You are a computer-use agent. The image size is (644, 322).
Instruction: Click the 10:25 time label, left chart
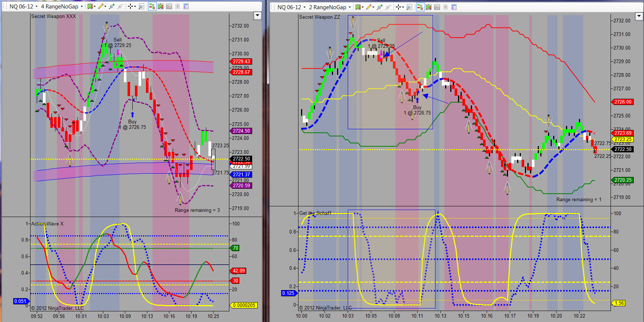(213, 316)
